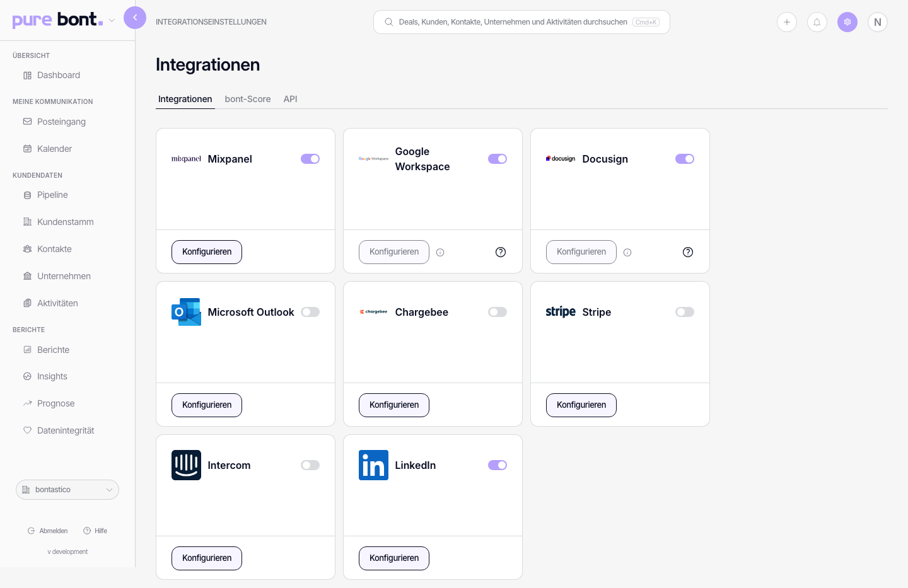This screenshot has height=588, width=908.
Task: Click the Datenintegrität heart icon
Action: point(27,430)
